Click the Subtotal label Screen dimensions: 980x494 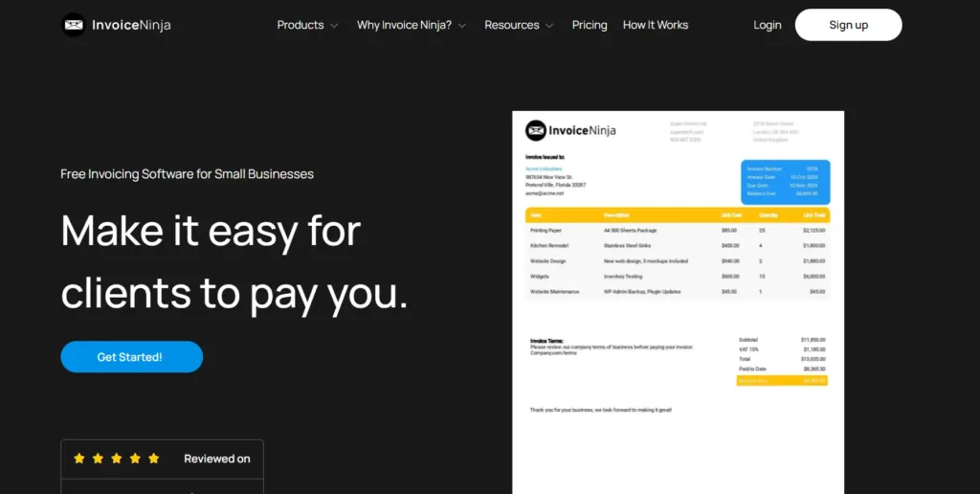point(747,340)
